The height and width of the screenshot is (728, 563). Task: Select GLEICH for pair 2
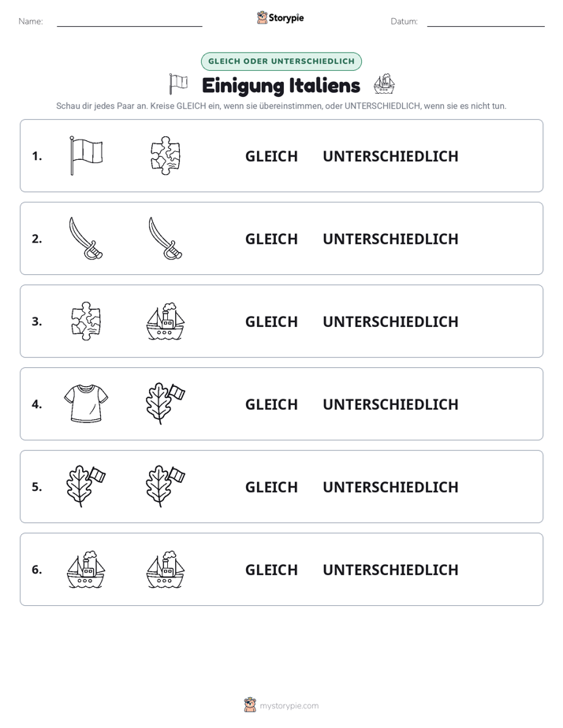(x=271, y=239)
